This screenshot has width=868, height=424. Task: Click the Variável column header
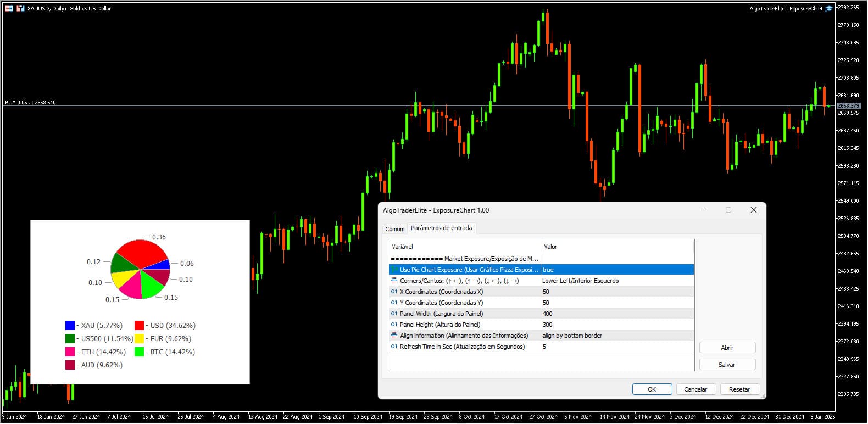click(465, 247)
